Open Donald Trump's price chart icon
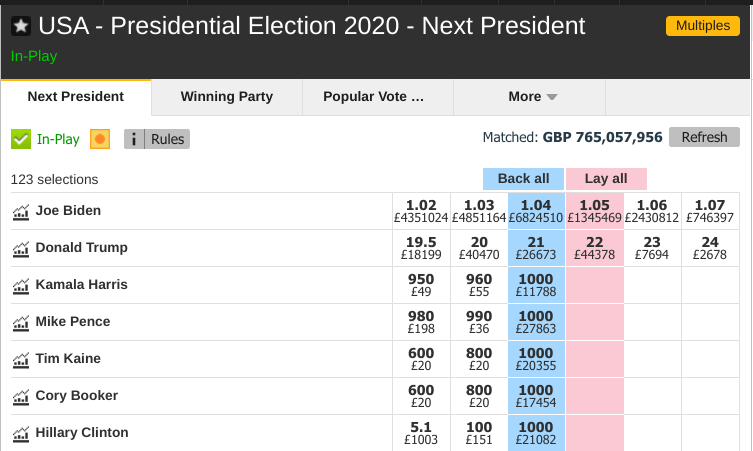The height and width of the screenshot is (451, 753). click(21, 248)
